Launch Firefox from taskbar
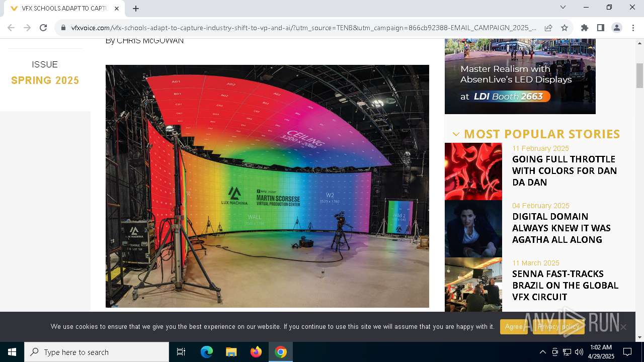 point(256,352)
